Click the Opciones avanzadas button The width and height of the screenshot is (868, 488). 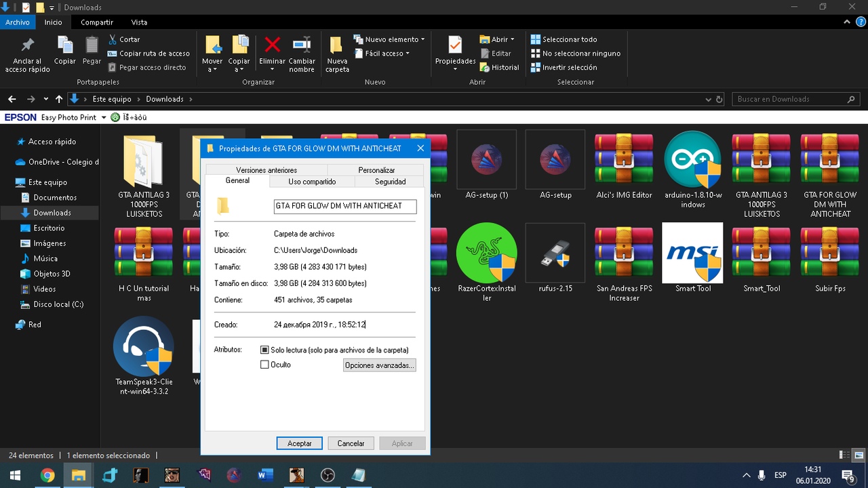tap(379, 365)
